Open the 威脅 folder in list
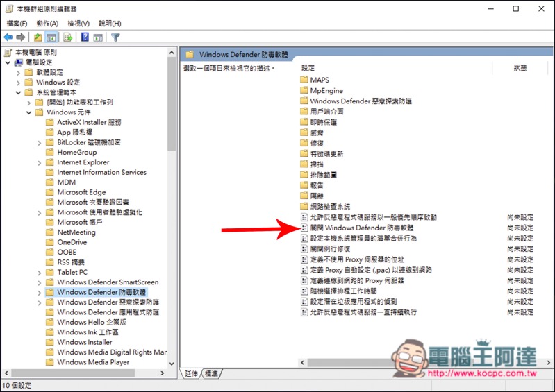The height and width of the screenshot is (392, 555). coord(317,133)
